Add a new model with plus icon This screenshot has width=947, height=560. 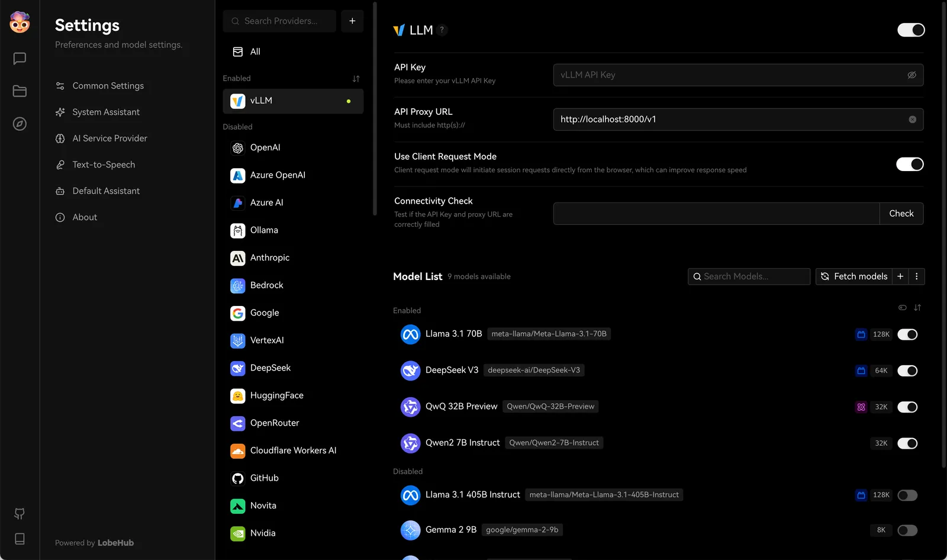tap(900, 276)
